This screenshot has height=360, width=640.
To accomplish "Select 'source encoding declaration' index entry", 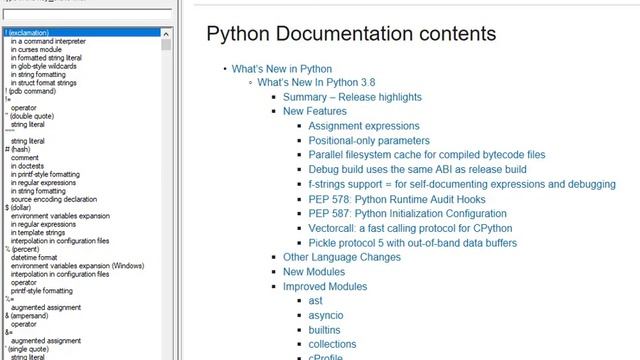I will 54,199.
